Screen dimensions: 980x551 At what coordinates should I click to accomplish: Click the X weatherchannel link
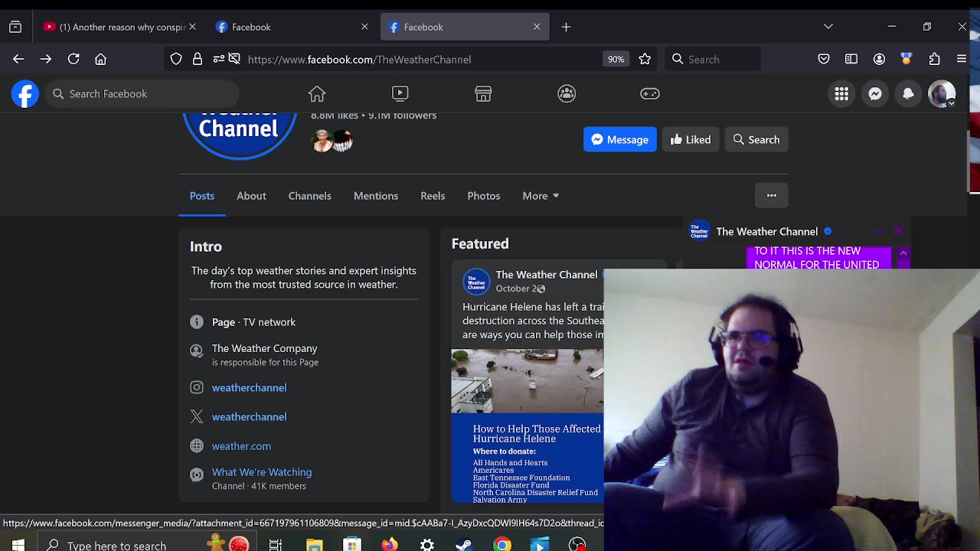tap(249, 416)
